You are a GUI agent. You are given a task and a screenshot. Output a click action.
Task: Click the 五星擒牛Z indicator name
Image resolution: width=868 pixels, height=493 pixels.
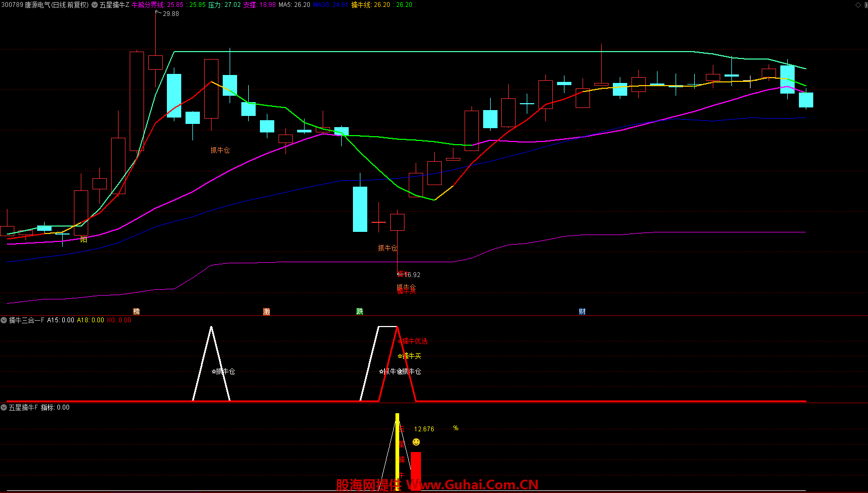click(114, 5)
